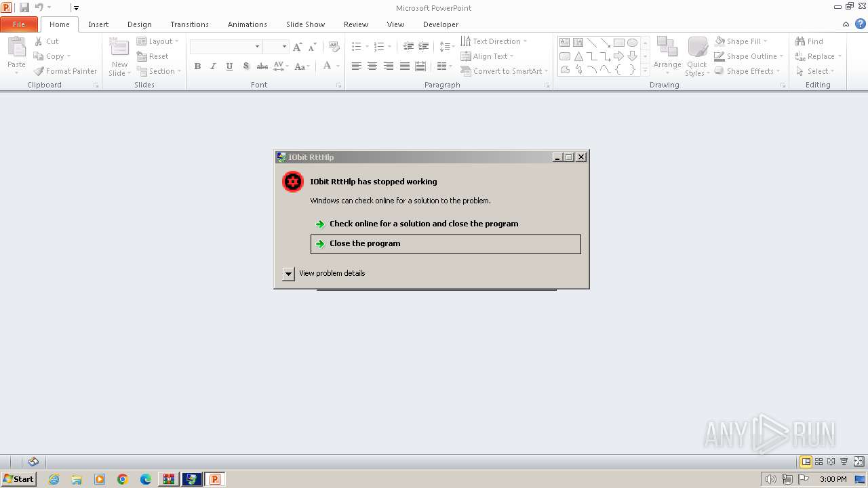Viewport: 868px width, 488px height.
Task: Click the volume icon in system tray
Action: [770, 479]
